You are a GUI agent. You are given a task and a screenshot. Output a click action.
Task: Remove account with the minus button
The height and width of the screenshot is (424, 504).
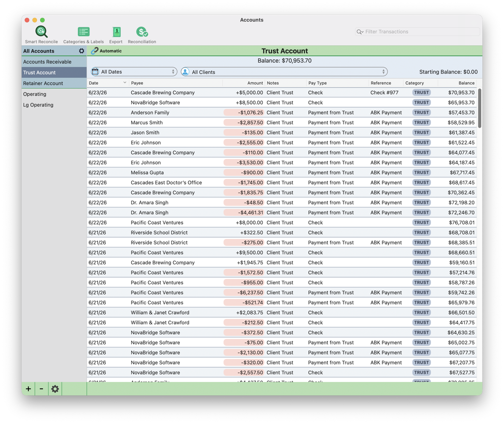(x=41, y=389)
